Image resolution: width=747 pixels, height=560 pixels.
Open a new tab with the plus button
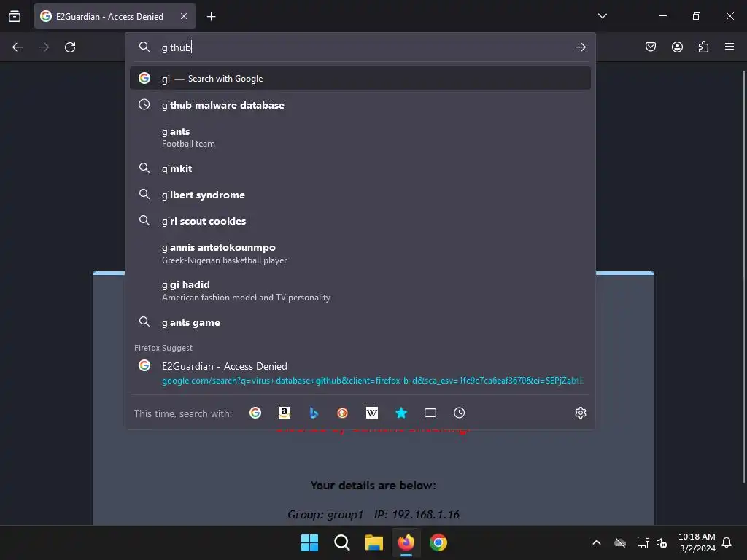211,17
